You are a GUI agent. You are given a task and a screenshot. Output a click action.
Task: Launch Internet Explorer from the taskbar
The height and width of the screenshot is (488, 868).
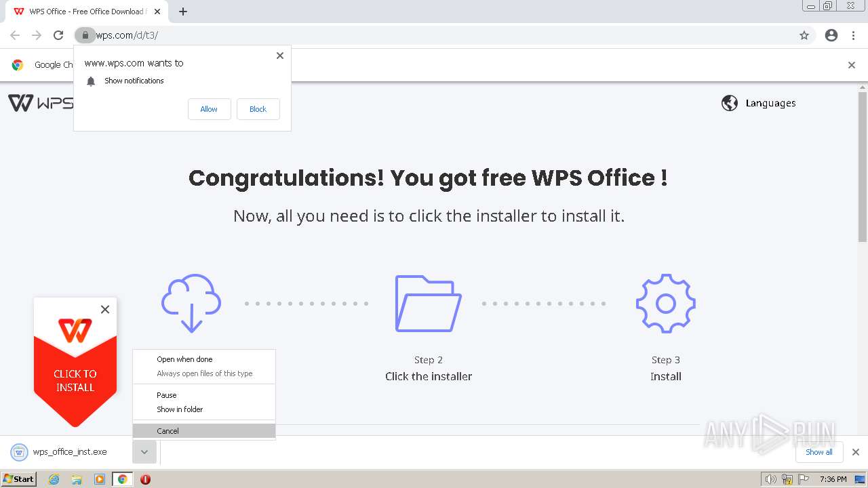click(54, 479)
